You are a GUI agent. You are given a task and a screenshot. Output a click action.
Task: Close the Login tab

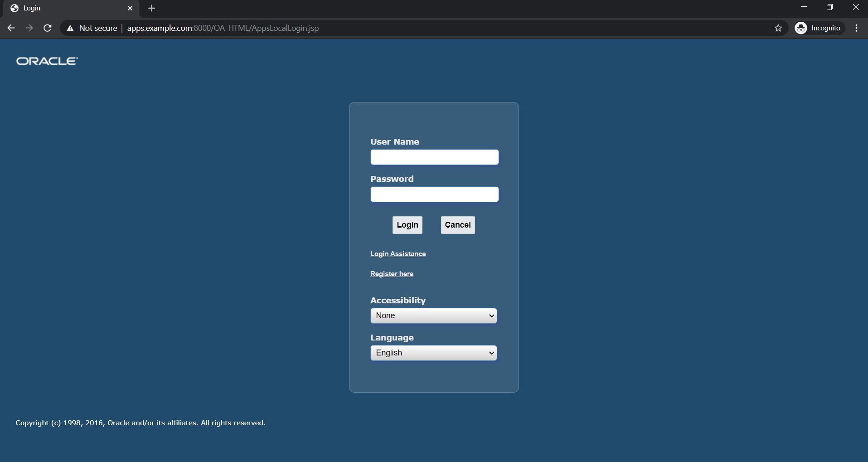131,8
